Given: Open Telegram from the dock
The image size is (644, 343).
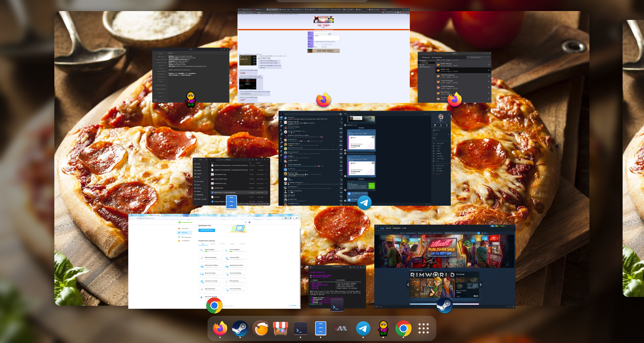Looking at the screenshot, I should (363, 328).
